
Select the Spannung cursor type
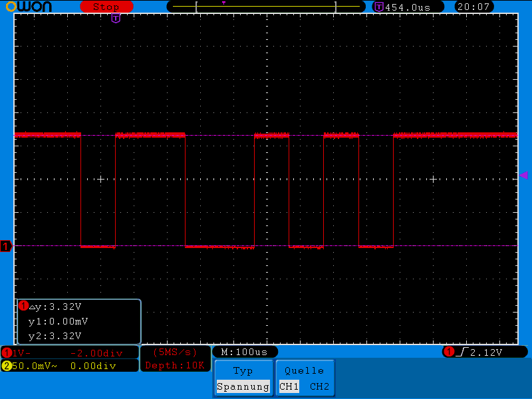(x=243, y=386)
